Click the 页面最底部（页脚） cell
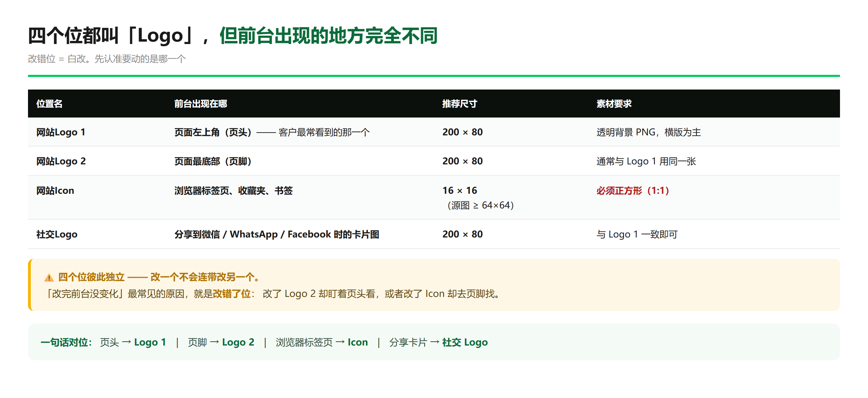This screenshot has height=398, width=868. point(213,161)
